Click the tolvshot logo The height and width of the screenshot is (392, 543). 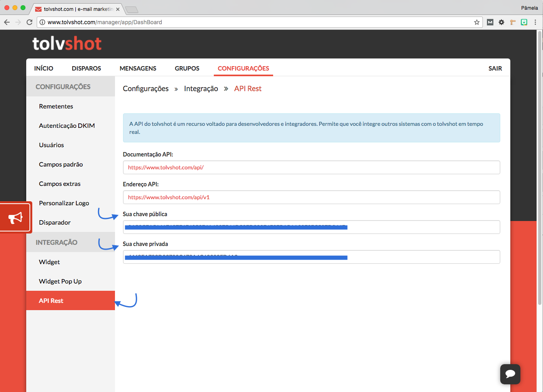pyautogui.click(x=67, y=44)
